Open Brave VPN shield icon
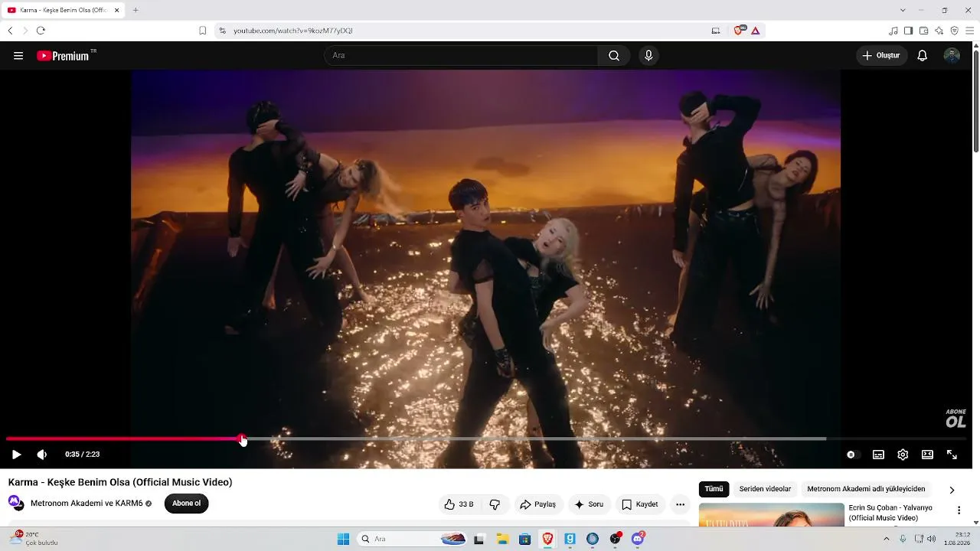 pos(954,31)
